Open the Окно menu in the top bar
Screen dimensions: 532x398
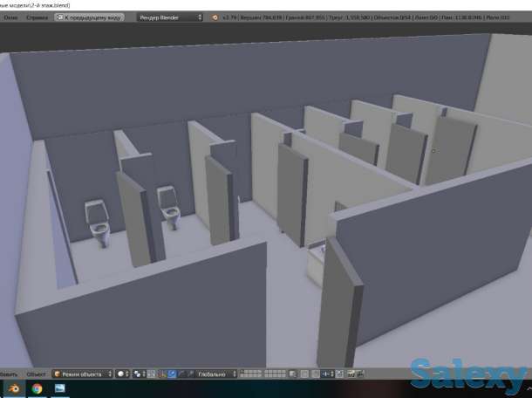click(x=10, y=17)
